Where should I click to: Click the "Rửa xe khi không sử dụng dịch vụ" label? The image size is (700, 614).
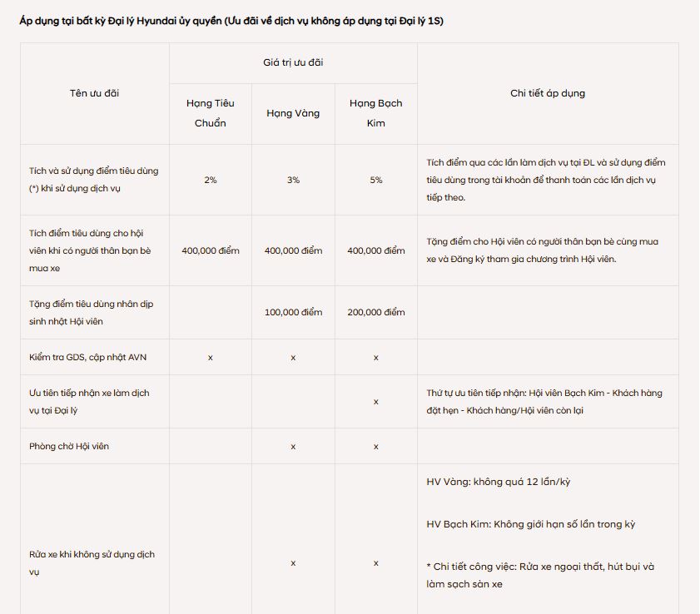(x=92, y=563)
